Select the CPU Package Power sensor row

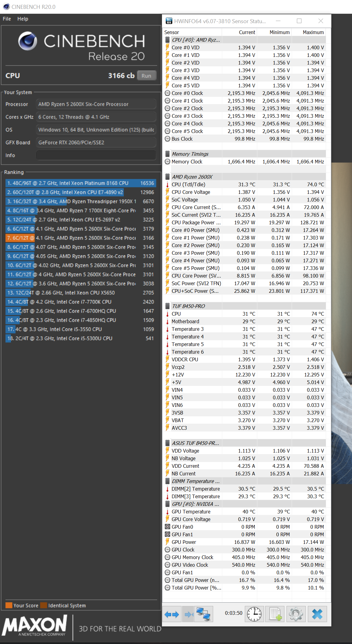pyautogui.click(x=245, y=222)
